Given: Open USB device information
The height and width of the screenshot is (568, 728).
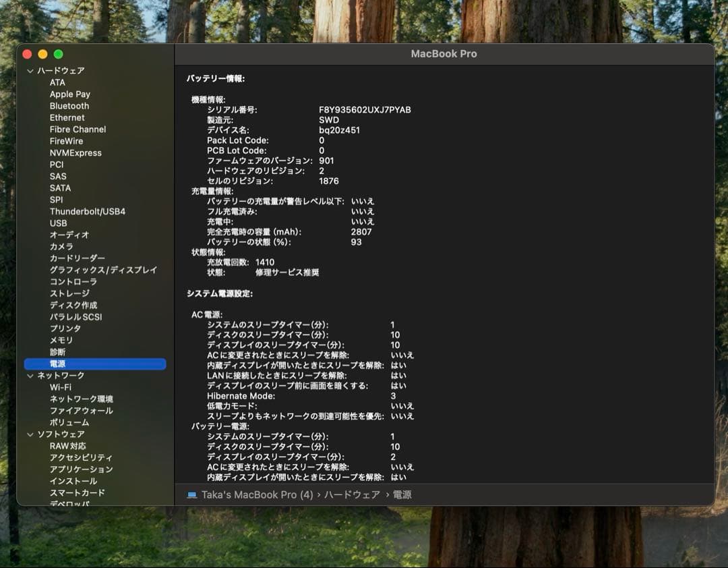Looking at the screenshot, I should coord(59,223).
